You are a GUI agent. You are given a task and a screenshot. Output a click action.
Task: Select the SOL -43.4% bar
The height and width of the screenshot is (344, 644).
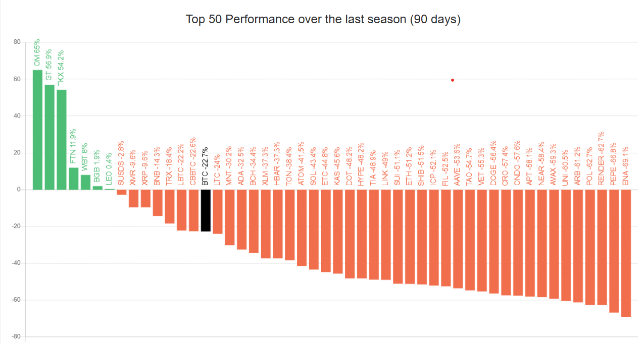[x=314, y=230]
